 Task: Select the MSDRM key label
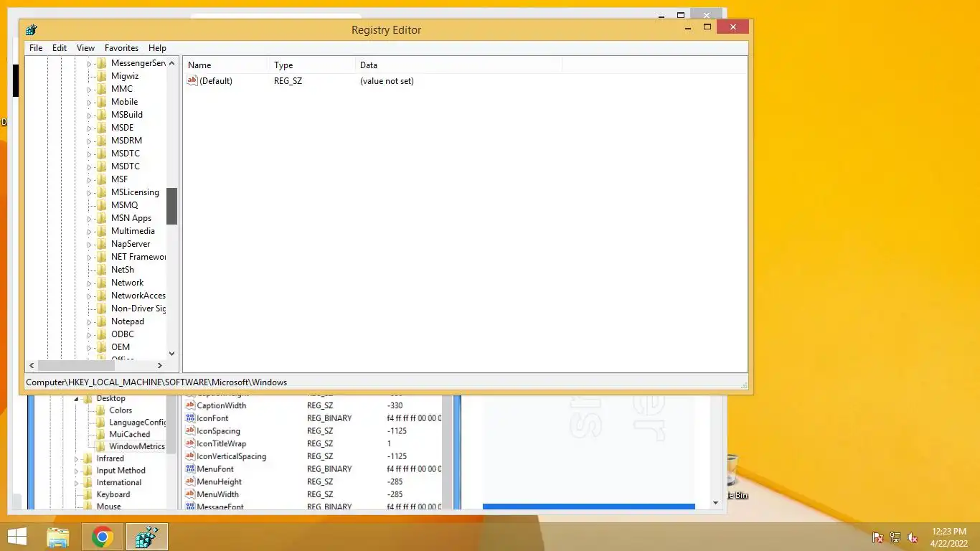[126, 141]
